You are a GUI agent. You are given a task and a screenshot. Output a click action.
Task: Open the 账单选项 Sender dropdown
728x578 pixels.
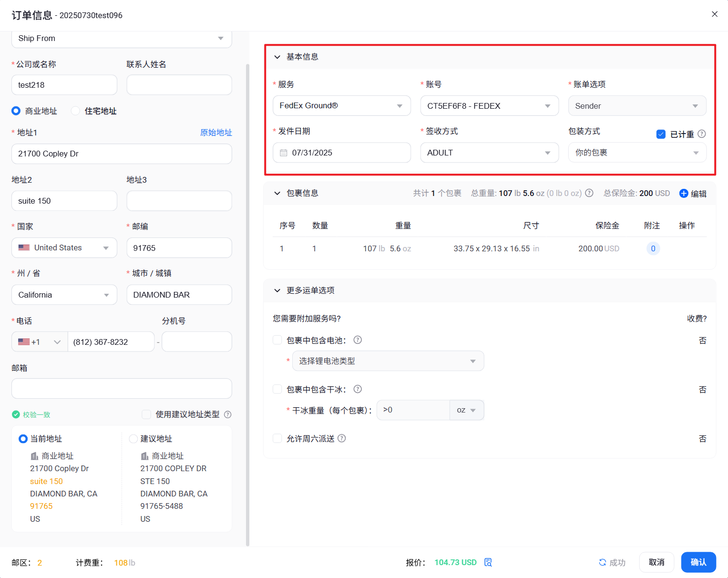(637, 106)
